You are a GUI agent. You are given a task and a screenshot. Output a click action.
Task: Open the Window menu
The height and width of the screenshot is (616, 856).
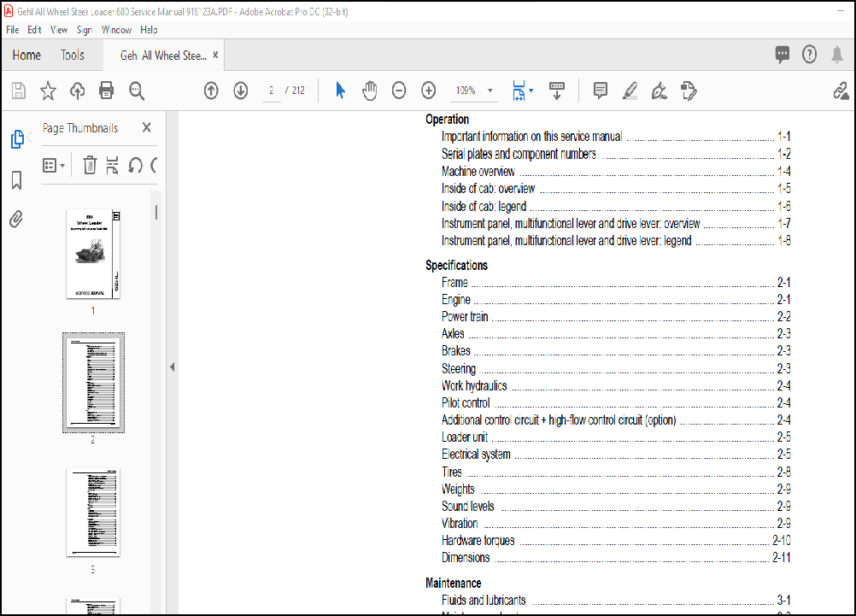(x=116, y=30)
